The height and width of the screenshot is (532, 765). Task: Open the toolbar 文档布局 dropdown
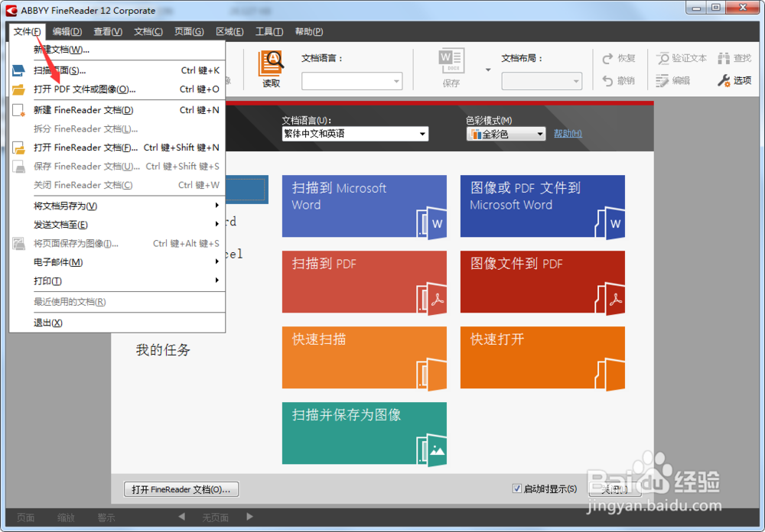coord(542,81)
